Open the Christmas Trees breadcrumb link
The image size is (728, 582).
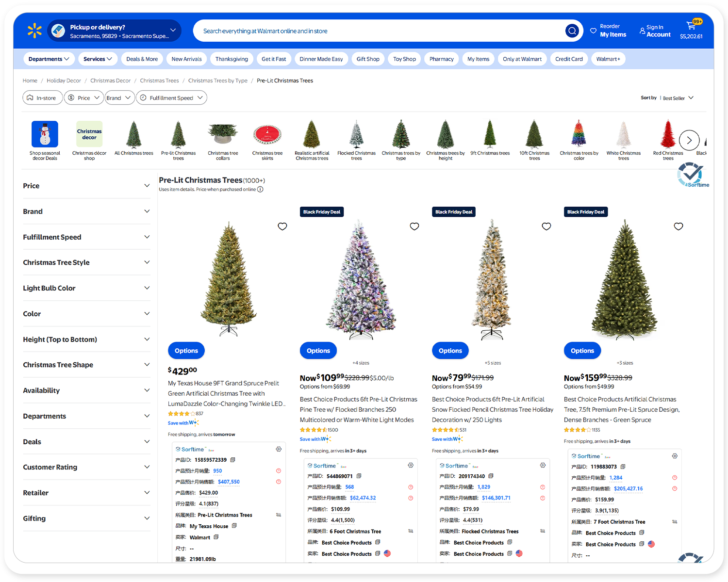pos(159,81)
